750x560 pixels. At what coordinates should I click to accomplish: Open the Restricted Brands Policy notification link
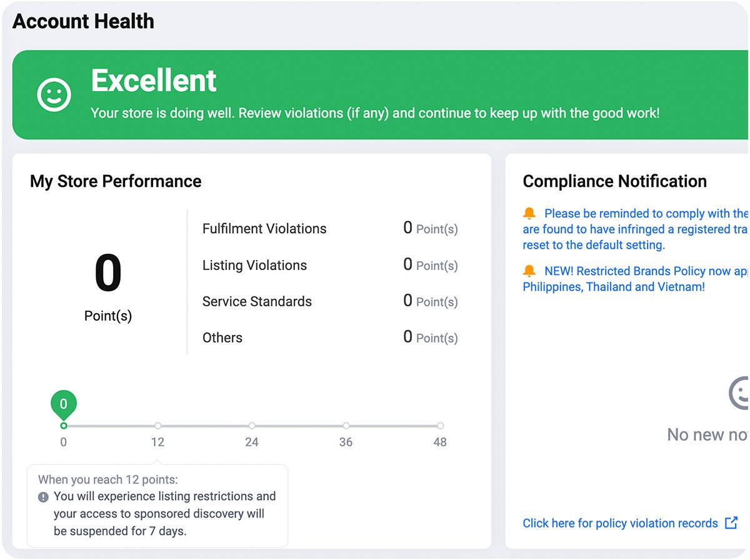pyautogui.click(x=636, y=279)
